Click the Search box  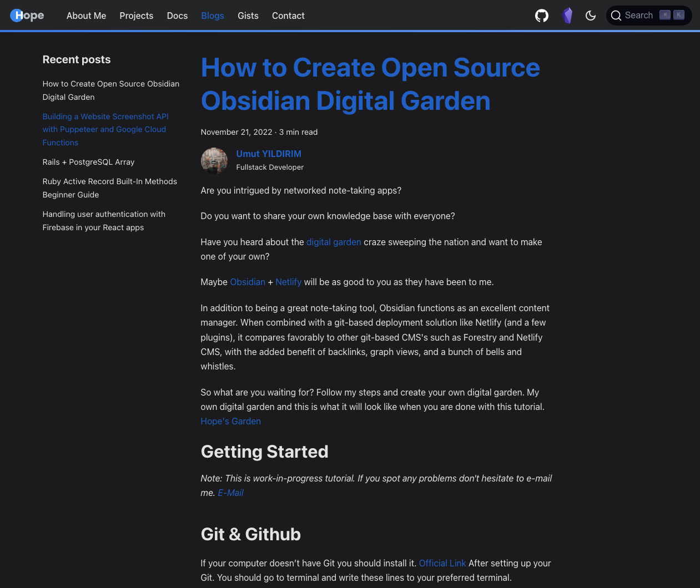(x=649, y=16)
